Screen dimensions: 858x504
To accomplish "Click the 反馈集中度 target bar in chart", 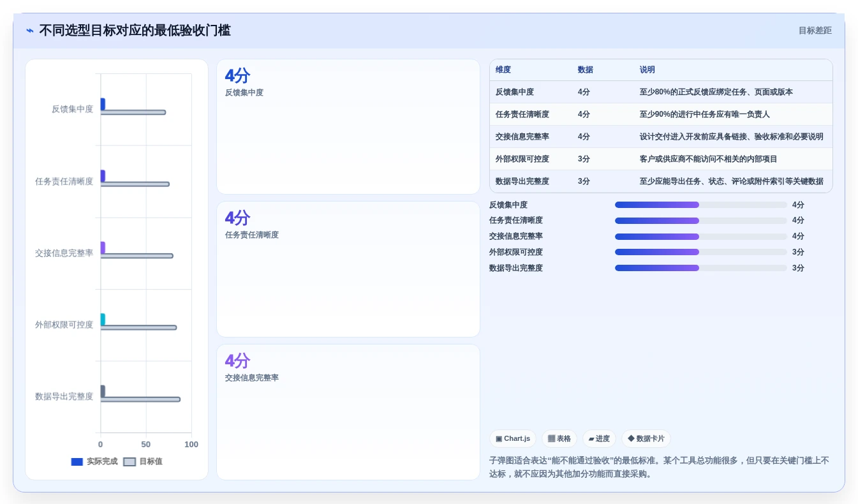I will [133, 112].
